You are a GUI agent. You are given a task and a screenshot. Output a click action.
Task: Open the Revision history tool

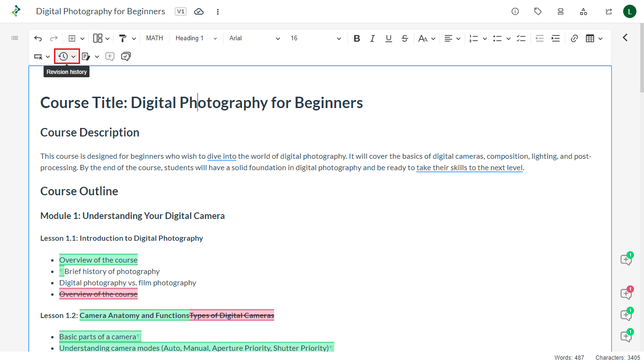(63, 56)
